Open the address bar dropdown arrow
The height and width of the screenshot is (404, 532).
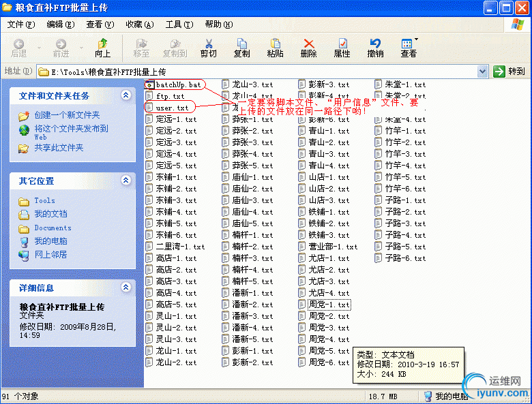pyautogui.click(x=482, y=72)
